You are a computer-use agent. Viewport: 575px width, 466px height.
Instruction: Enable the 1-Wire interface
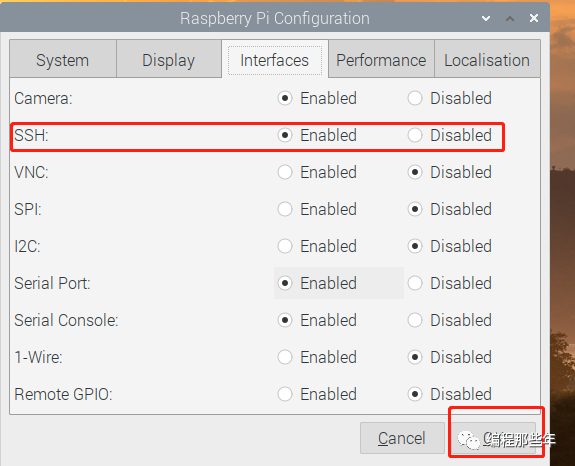tap(285, 357)
